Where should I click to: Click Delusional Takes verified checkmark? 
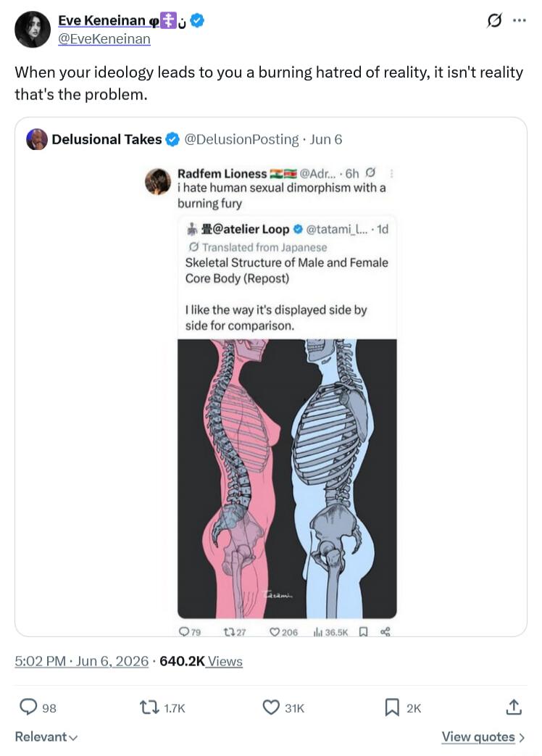pos(172,139)
